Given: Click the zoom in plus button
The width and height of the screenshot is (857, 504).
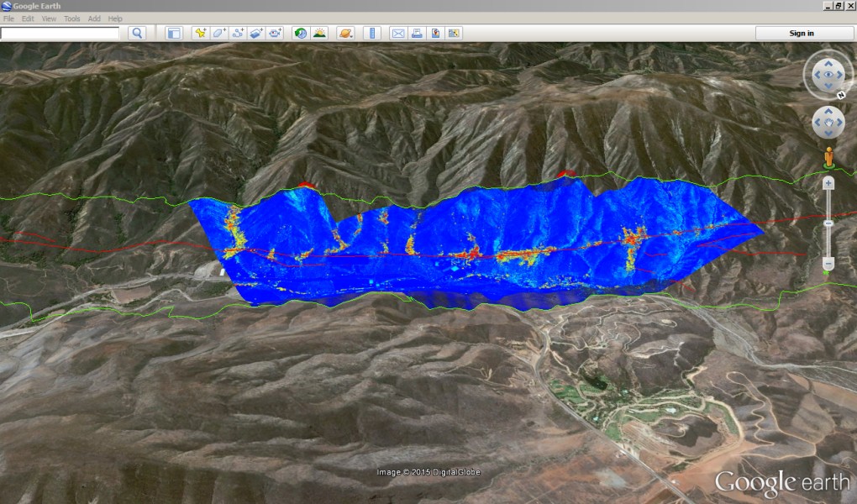Looking at the screenshot, I should [x=828, y=182].
